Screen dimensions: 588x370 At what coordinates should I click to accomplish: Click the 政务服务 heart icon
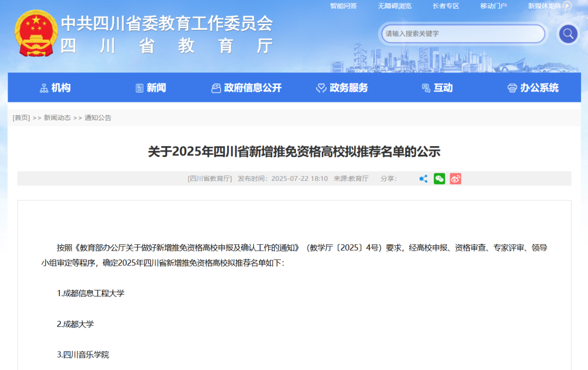click(321, 88)
